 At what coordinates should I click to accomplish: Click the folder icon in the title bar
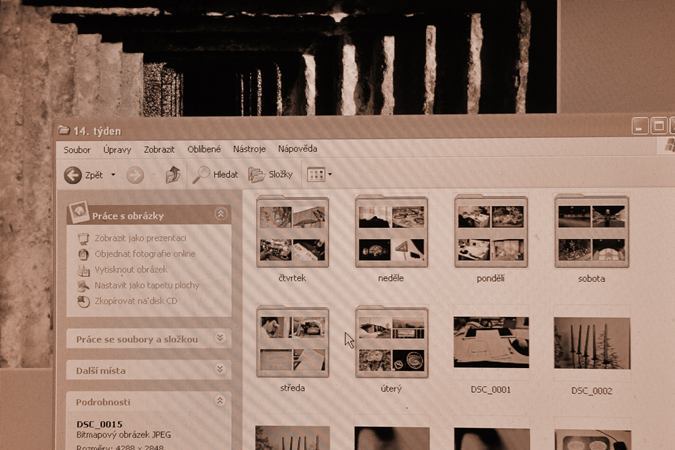[x=64, y=130]
